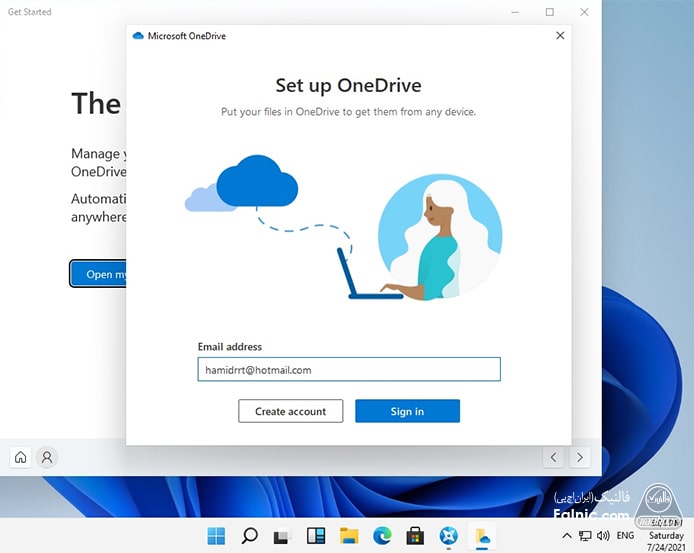Click the Get Started app taskbar icon

tap(447, 536)
